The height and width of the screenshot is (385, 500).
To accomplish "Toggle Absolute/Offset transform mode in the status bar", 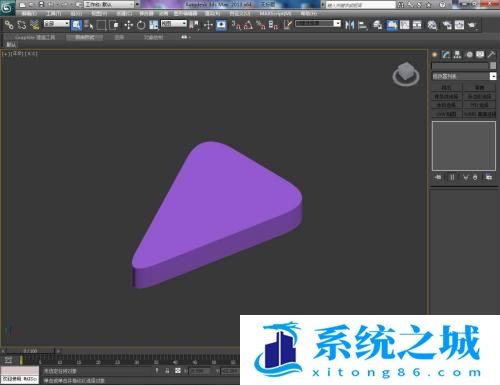I will coord(178,371).
